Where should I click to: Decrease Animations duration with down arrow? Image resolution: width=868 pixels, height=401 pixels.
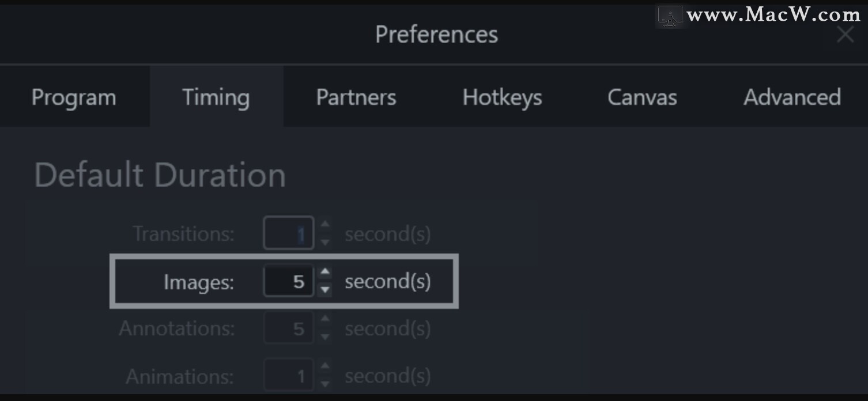tap(325, 383)
